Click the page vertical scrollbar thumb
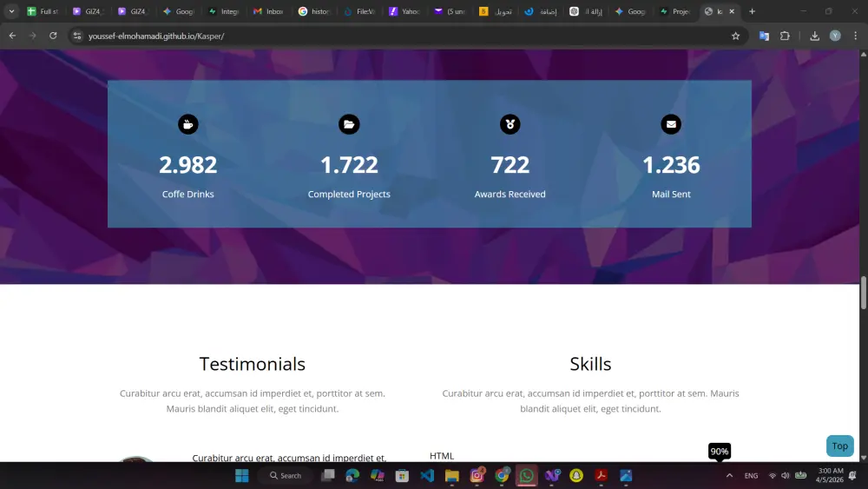The image size is (868, 489). 863,293
